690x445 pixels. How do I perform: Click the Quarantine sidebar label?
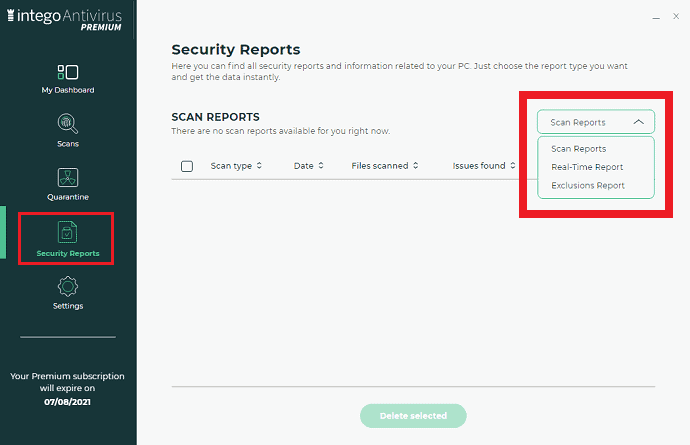tap(68, 197)
